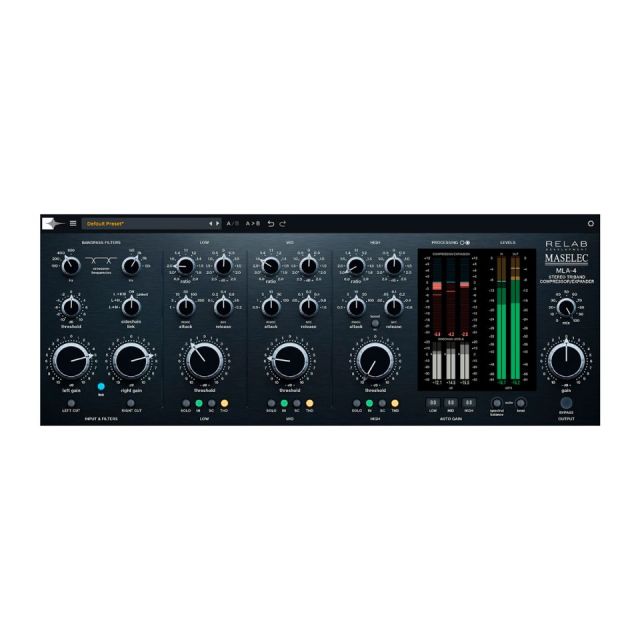This screenshot has height=640, width=640.
Task: Click the LOW band ratio knob
Action: [185, 266]
